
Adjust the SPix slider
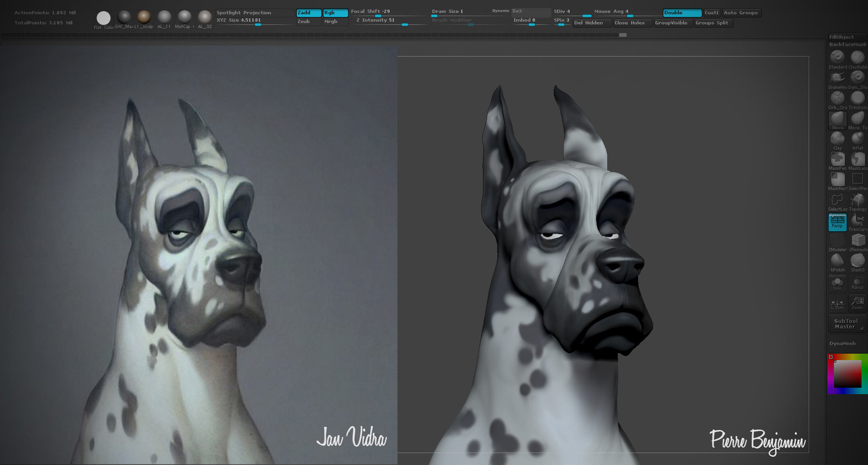(561, 22)
